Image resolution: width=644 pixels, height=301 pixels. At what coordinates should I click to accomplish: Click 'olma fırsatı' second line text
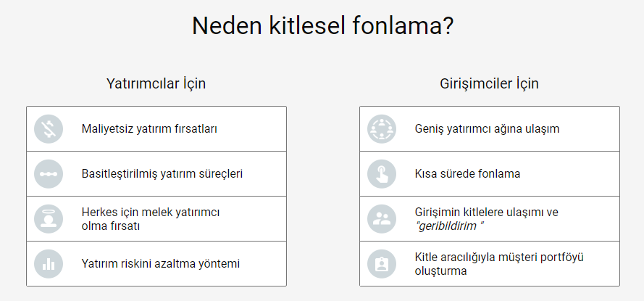click(x=111, y=226)
